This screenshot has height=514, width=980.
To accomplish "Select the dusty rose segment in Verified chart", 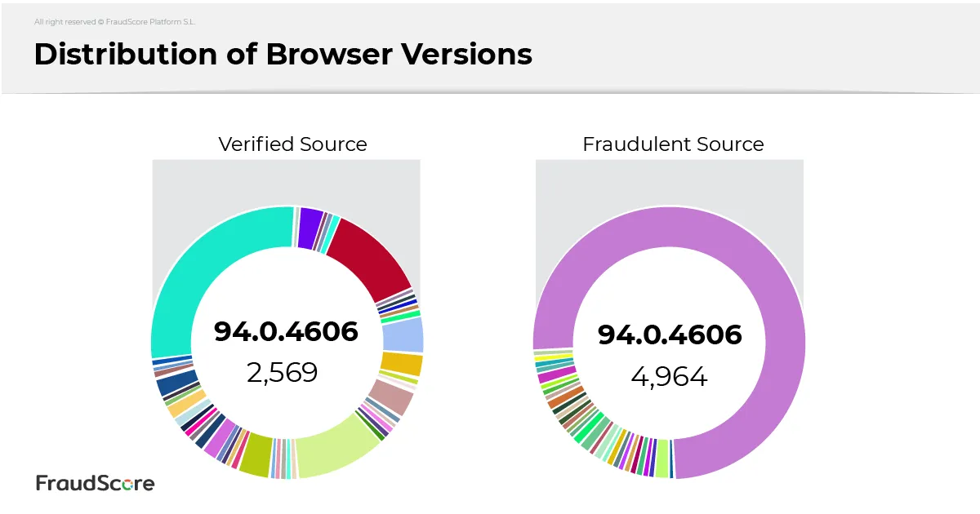I will 393,396.
